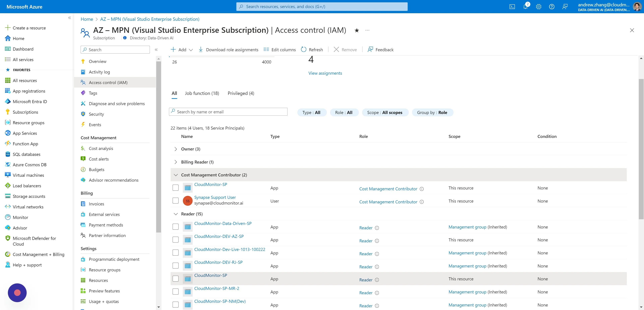Viewport: 644px width, 310px height.
Task: Check the CloudMonitor-SP-MR-2 row
Action: click(175, 292)
